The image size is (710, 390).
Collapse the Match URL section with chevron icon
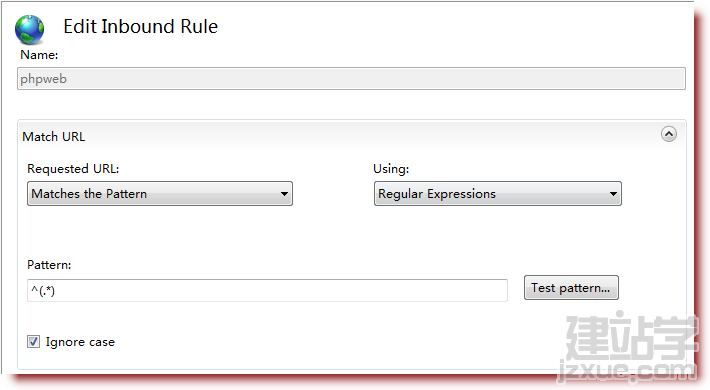(x=669, y=134)
